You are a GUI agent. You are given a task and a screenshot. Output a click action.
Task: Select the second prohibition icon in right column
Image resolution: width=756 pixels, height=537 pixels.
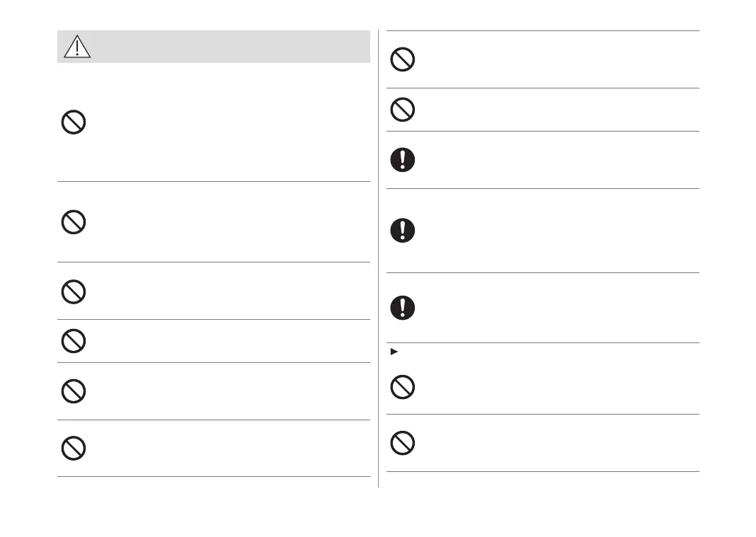pos(403,109)
